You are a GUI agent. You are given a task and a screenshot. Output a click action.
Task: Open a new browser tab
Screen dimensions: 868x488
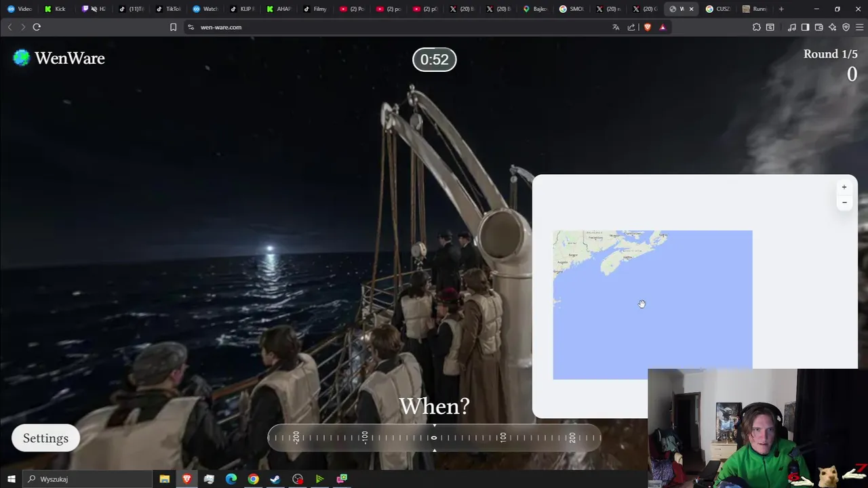tap(781, 9)
